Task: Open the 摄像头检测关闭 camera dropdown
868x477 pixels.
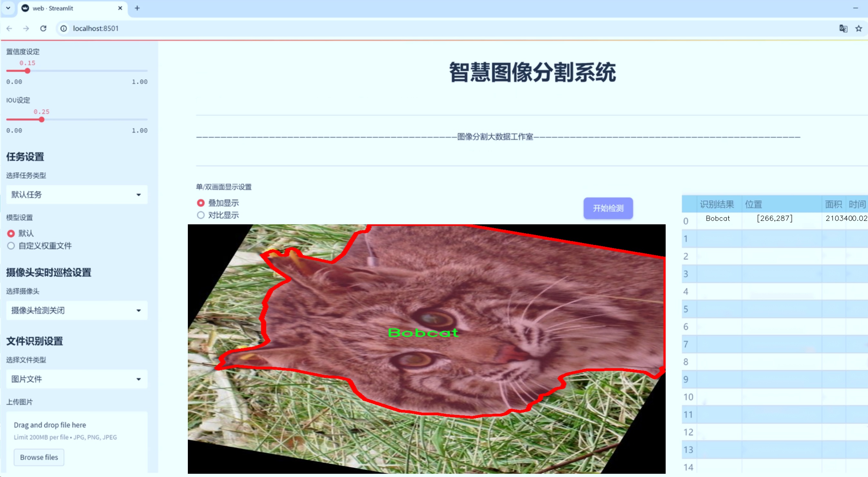Action: (x=77, y=310)
